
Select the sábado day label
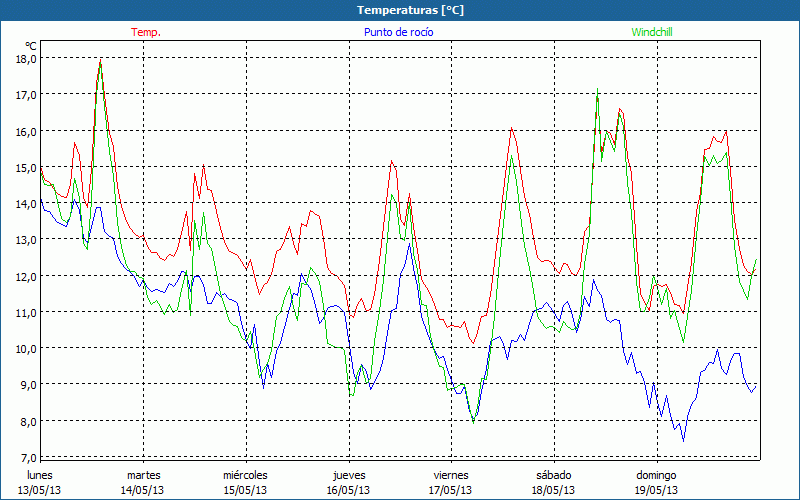[553, 475]
